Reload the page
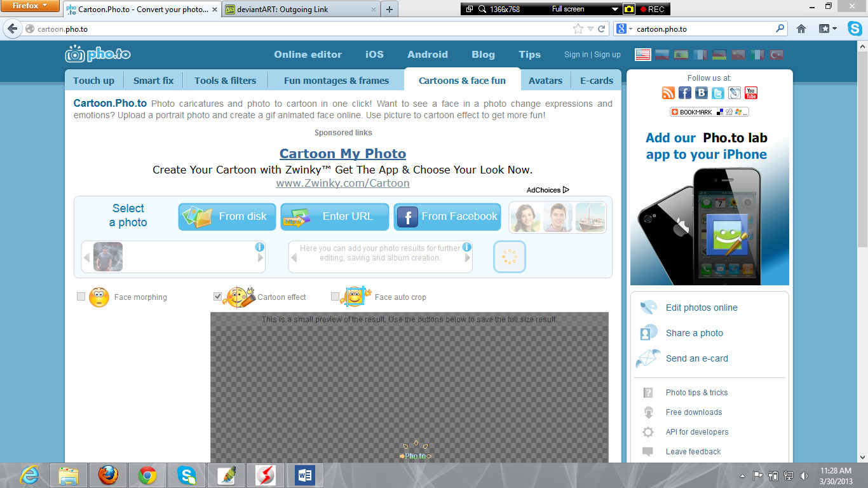Screen dimensions: 868x488 click(601, 29)
